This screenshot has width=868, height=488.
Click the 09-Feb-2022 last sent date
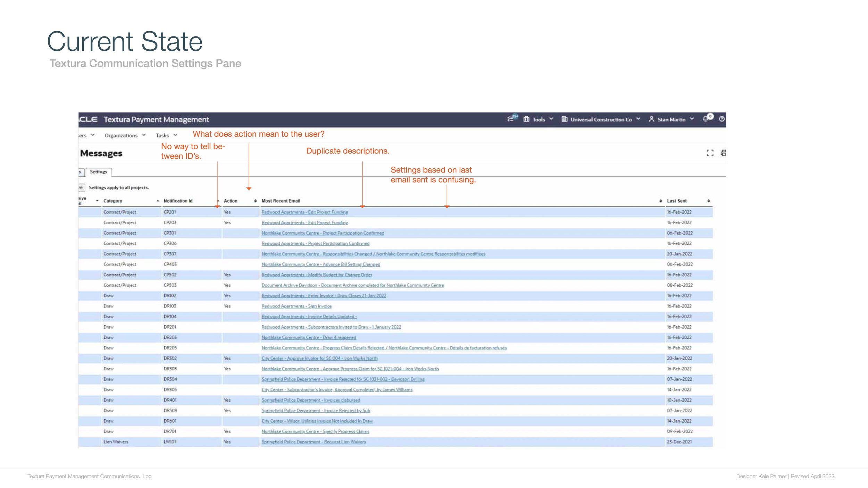tap(679, 431)
